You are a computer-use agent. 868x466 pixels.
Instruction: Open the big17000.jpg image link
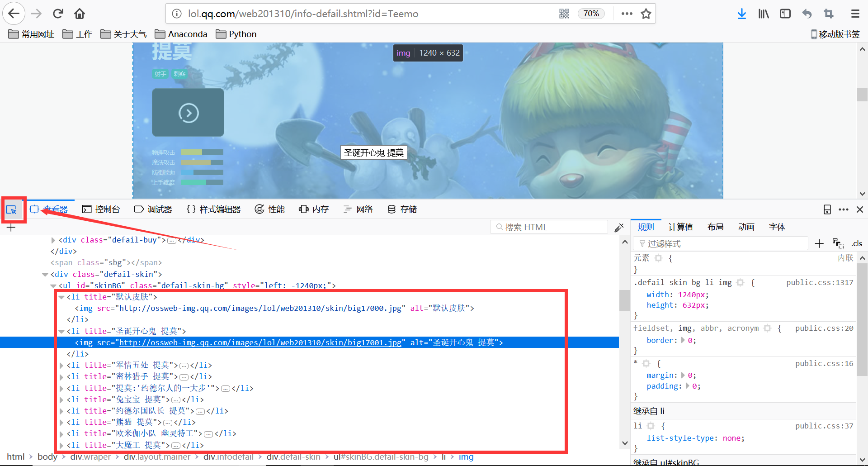pyautogui.click(x=260, y=308)
